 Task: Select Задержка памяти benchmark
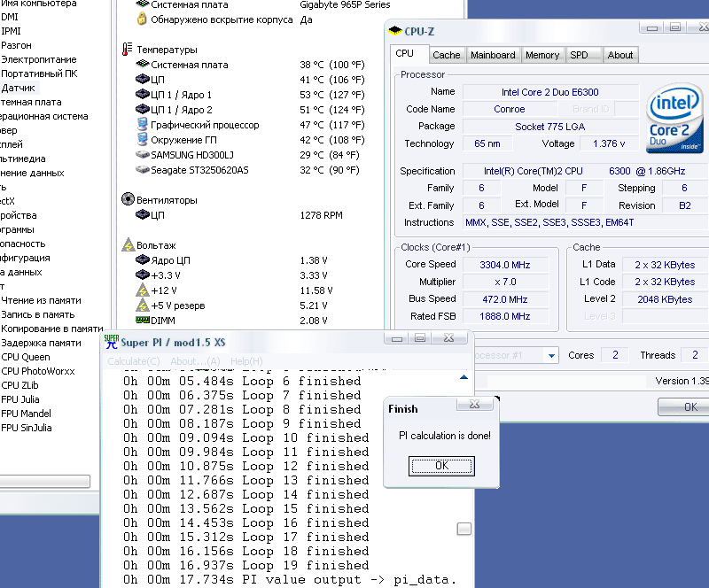41,343
